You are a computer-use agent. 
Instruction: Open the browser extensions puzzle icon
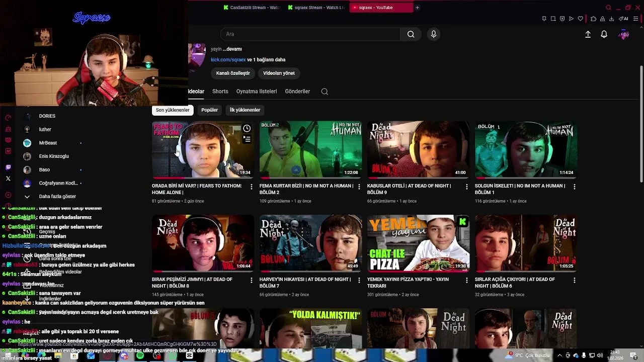click(593, 19)
